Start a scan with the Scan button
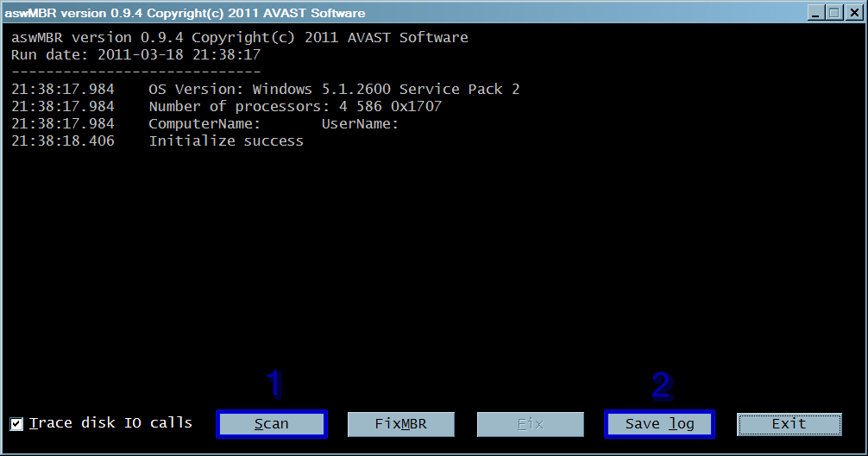868x456 pixels. tap(271, 424)
